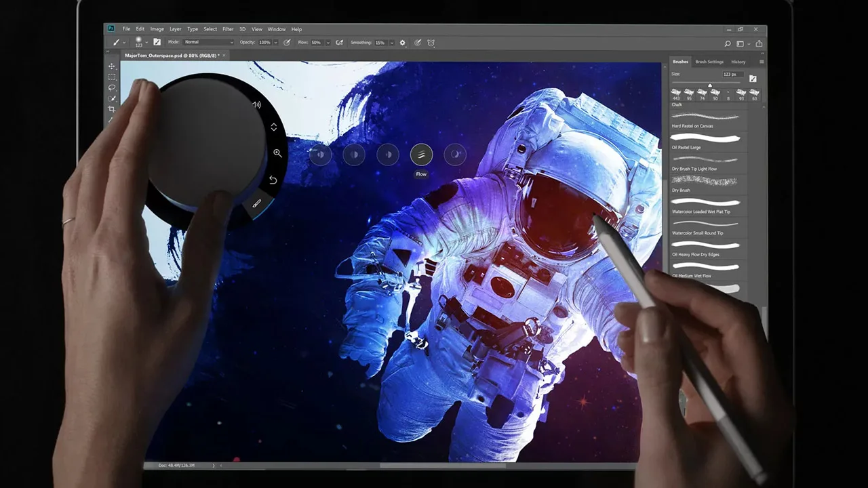Select the Flow control in the radial options
This screenshot has height=488, width=868.
click(421, 155)
